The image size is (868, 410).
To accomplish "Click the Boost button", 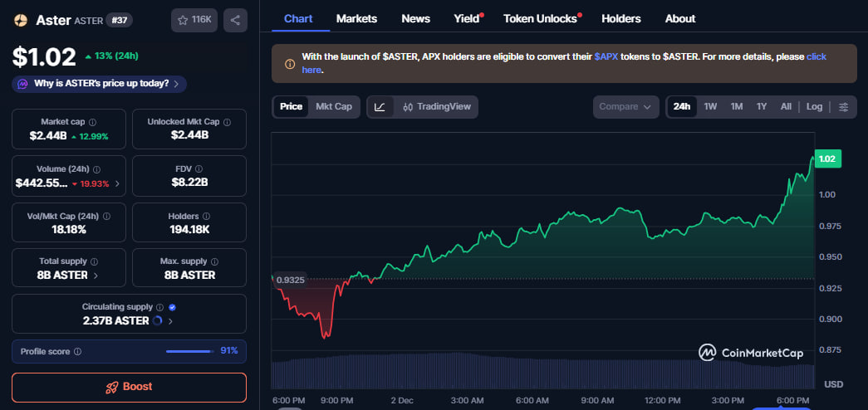I will tap(129, 387).
